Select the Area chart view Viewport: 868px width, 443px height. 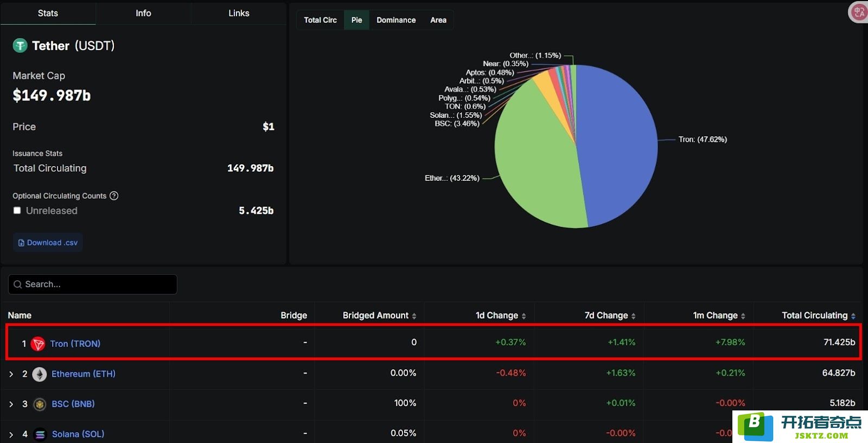pyautogui.click(x=438, y=20)
